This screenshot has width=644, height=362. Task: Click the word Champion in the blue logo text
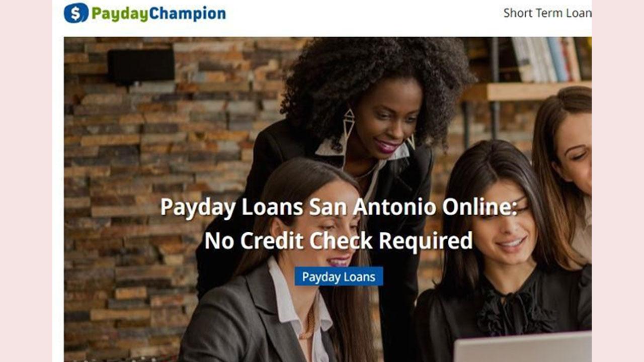click(188, 14)
